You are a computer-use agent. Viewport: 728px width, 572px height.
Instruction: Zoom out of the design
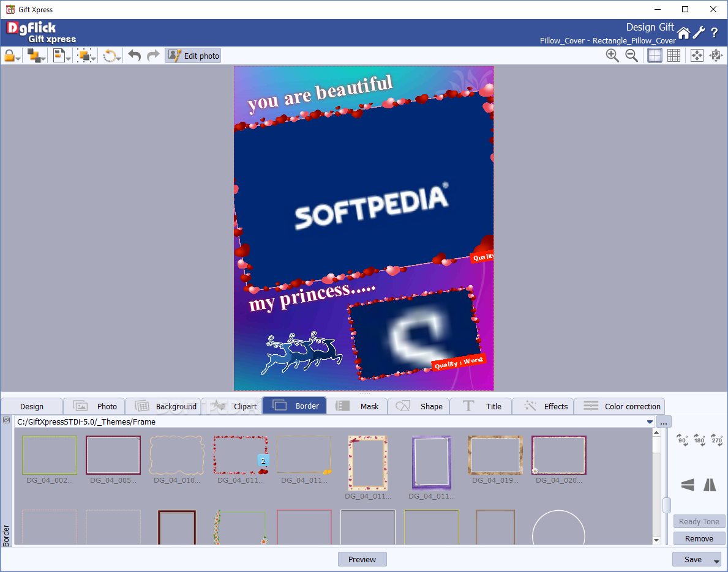point(631,56)
